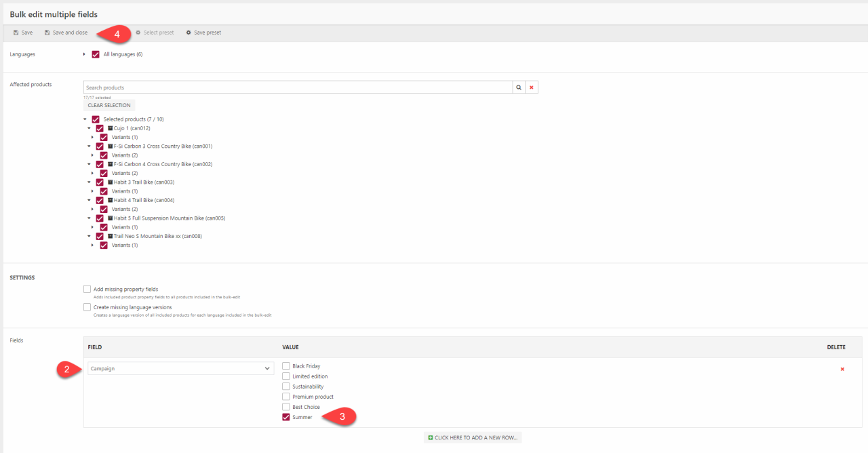Open the Campaign field dropdown

pyautogui.click(x=180, y=368)
